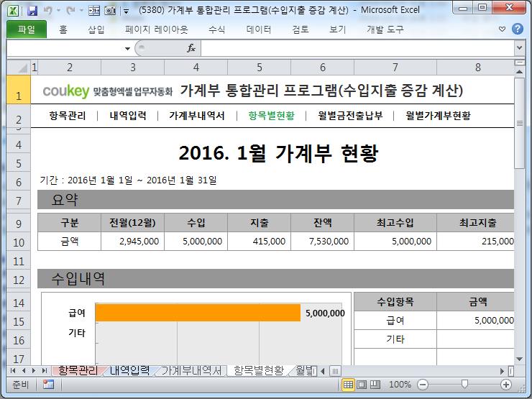Open the Customize Quick Access Toolbar dropdown
This screenshot has width=532, height=399.
[x=127, y=12]
